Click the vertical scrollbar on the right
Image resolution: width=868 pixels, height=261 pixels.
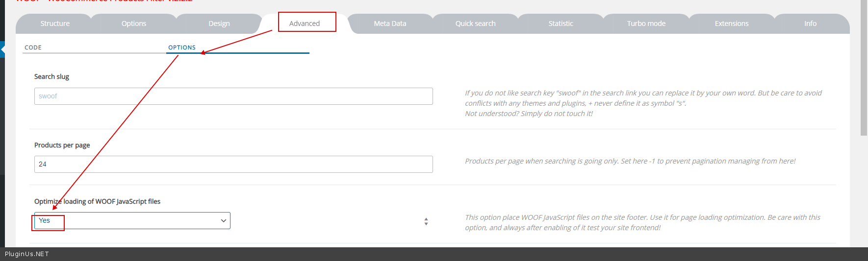(x=864, y=69)
